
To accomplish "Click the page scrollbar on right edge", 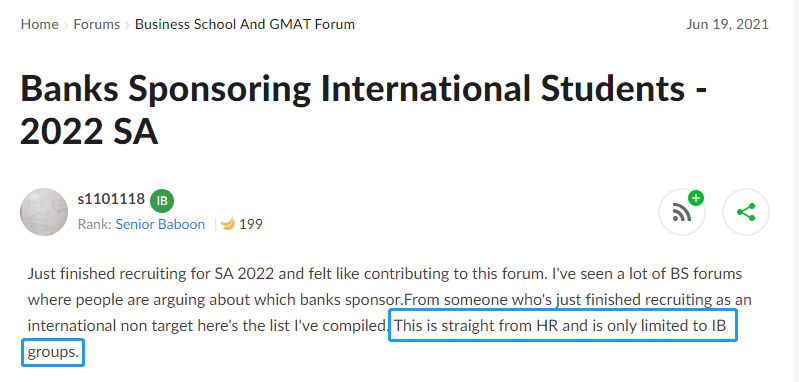I will click(x=796, y=191).
